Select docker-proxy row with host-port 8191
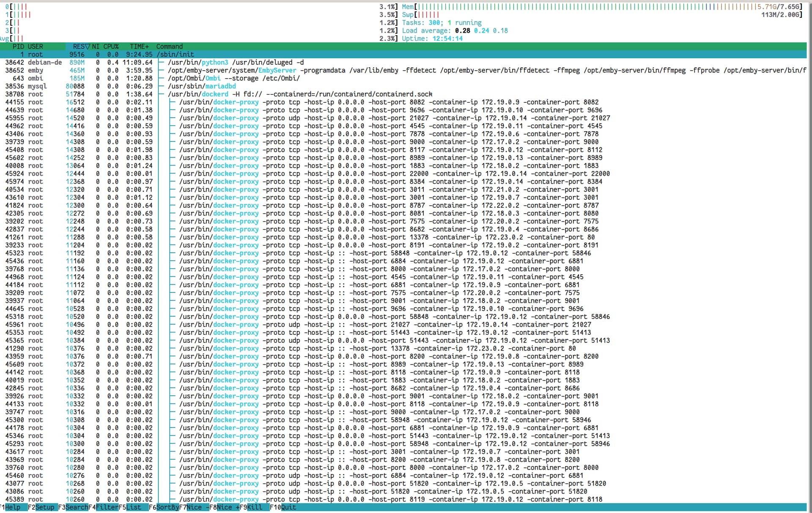 [403, 245]
